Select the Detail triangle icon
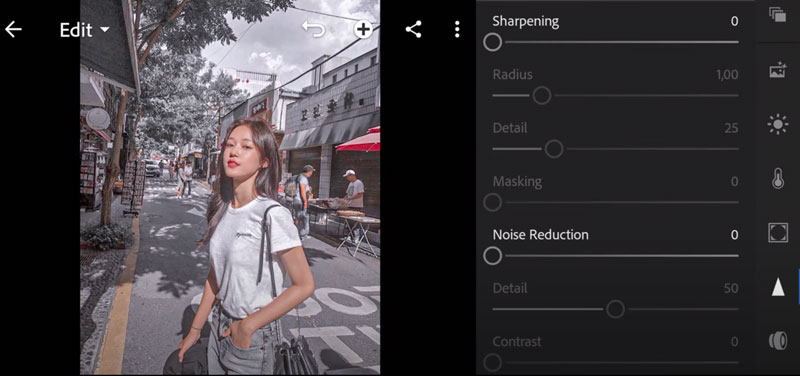The height and width of the screenshot is (376, 800). click(x=778, y=287)
